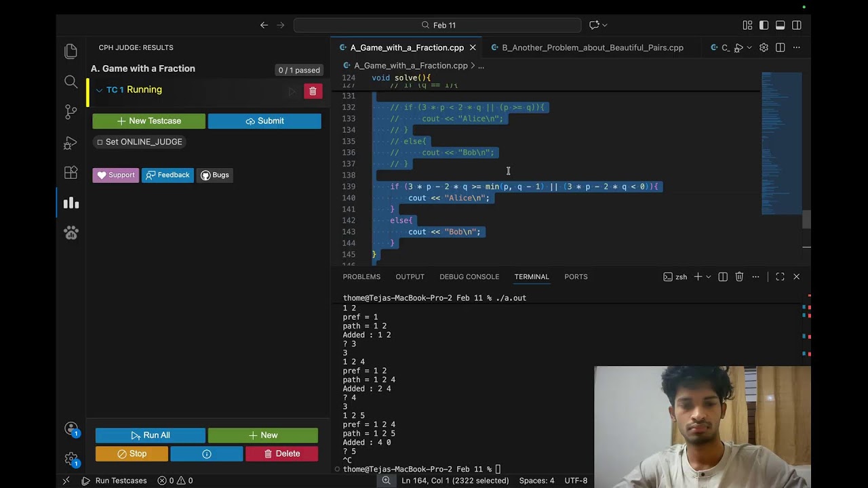Viewport: 868px width, 488px height.
Task: Open the Copilot chat icon beside search bar
Action: pyautogui.click(x=594, y=25)
